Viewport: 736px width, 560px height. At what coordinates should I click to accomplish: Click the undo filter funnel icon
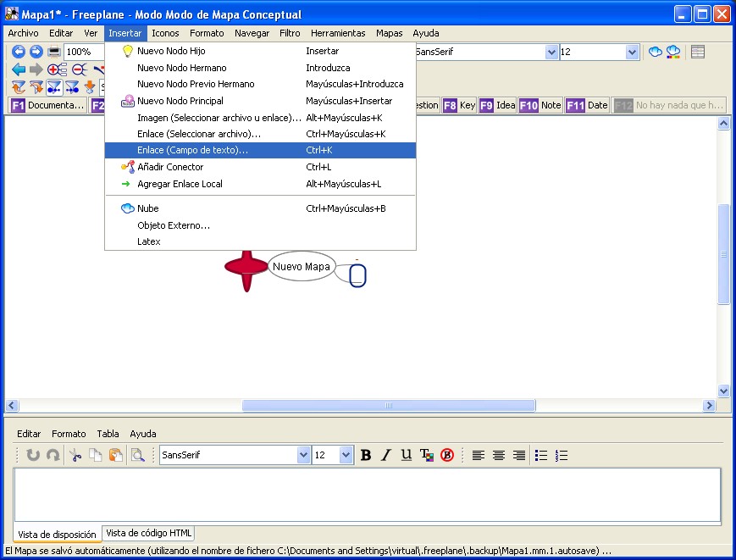[19, 87]
